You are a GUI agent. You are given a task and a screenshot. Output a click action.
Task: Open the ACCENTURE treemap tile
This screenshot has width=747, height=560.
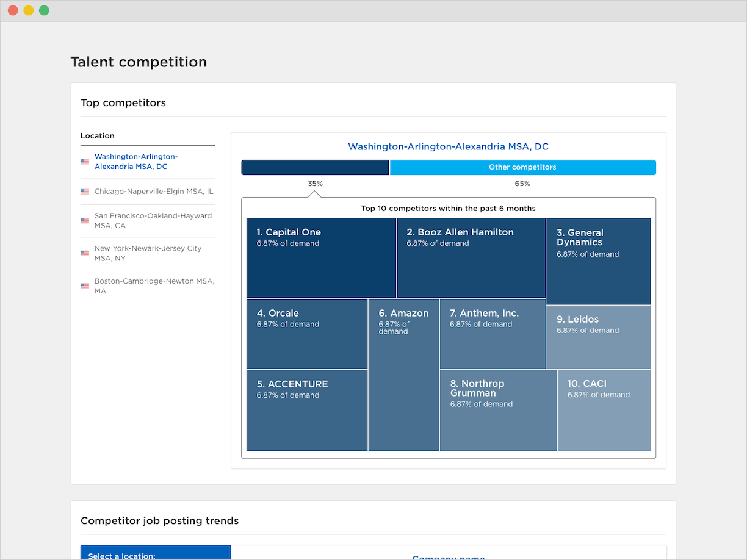[x=307, y=411]
